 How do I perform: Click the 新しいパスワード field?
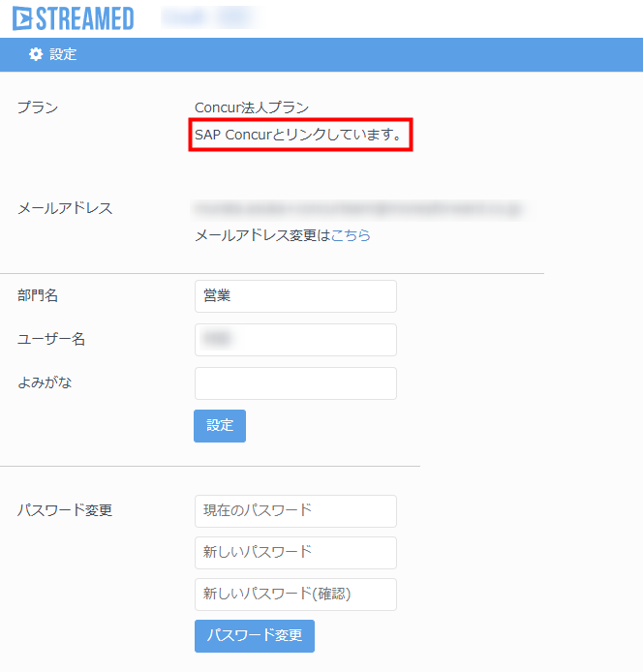[x=295, y=553]
